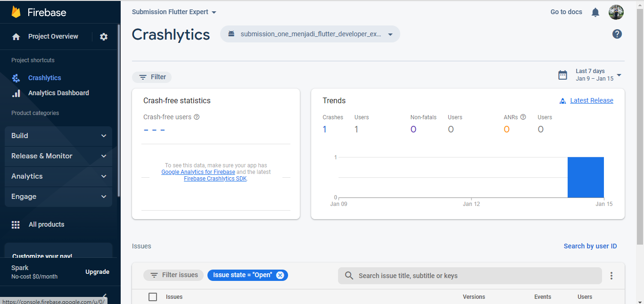Image resolution: width=644 pixels, height=304 pixels.
Task: Open the All products grid
Action: click(x=46, y=224)
